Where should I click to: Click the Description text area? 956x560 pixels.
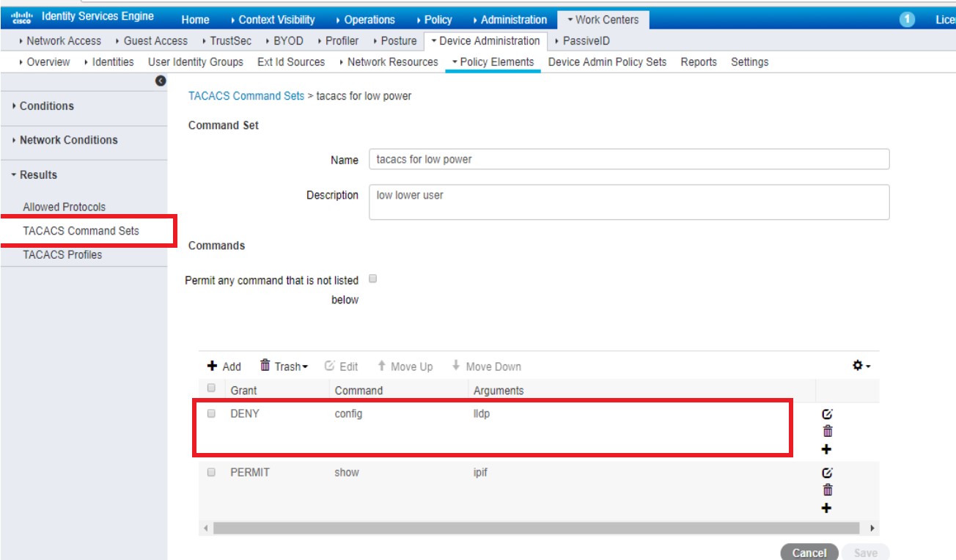pos(629,202)
